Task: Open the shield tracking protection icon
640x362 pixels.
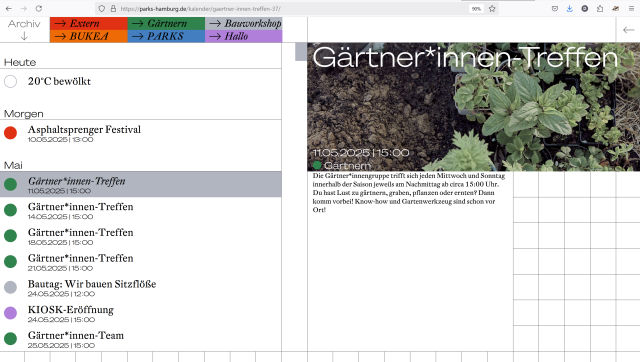Action: 102,9
